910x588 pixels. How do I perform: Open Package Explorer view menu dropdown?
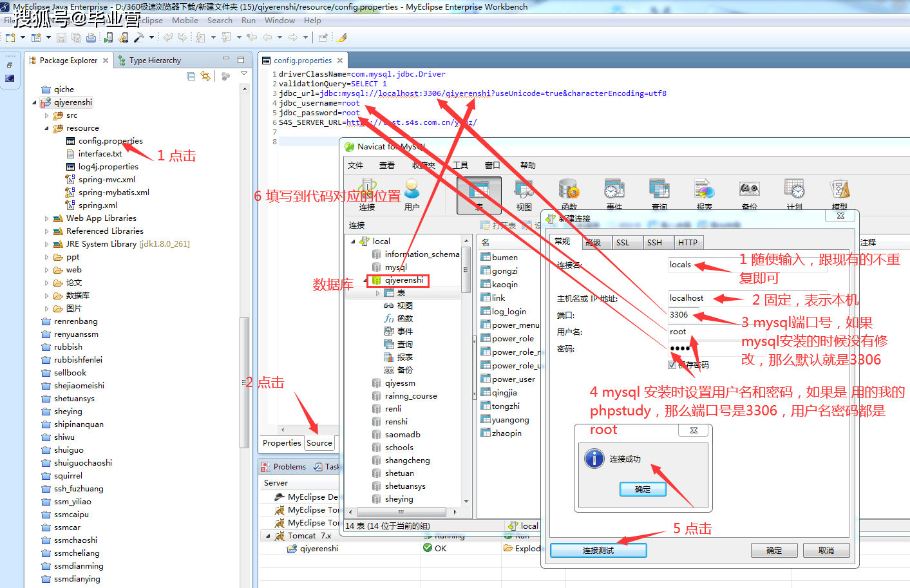[244, 74]
